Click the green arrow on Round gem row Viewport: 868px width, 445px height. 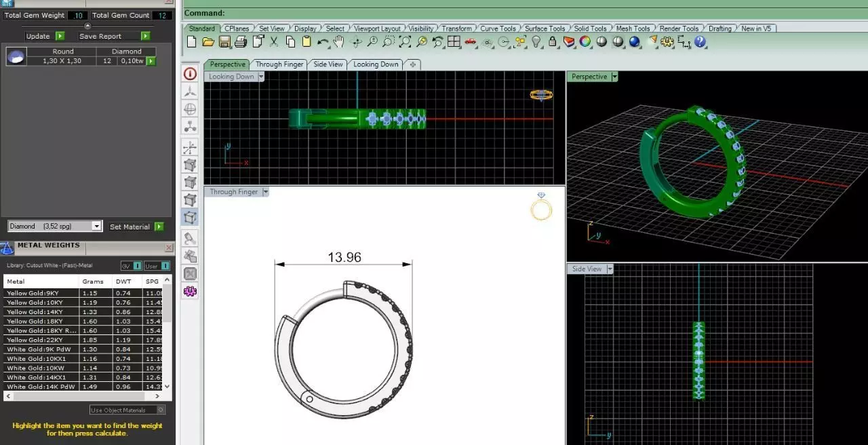click(151, 61)
